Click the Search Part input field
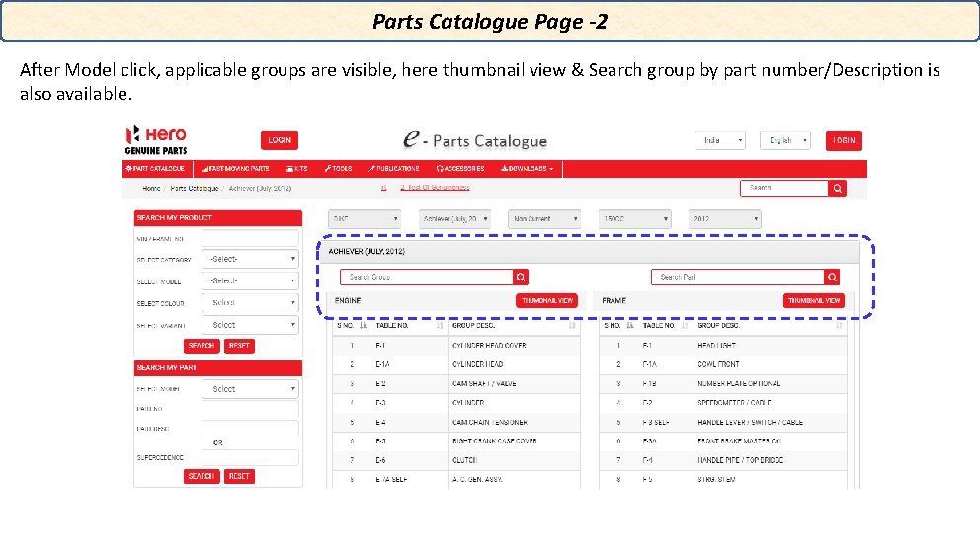 coord(738,277)
